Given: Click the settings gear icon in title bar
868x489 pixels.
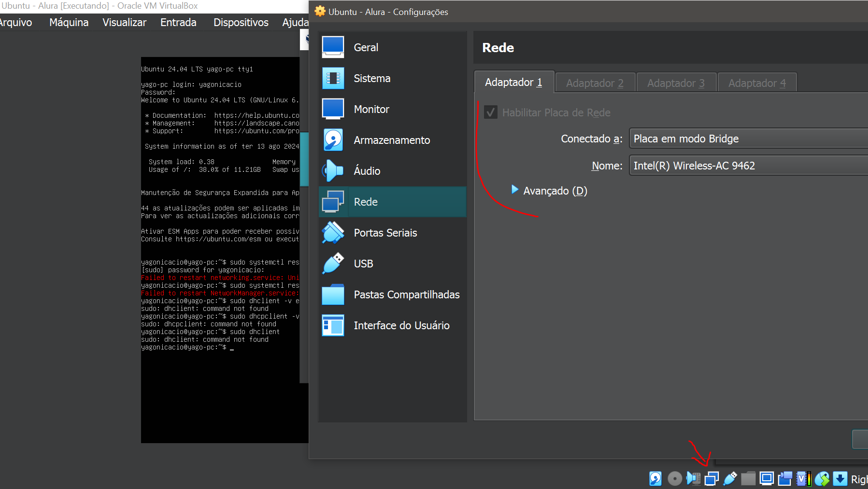Looking at the screenshot, I should (x=320, y=11).
